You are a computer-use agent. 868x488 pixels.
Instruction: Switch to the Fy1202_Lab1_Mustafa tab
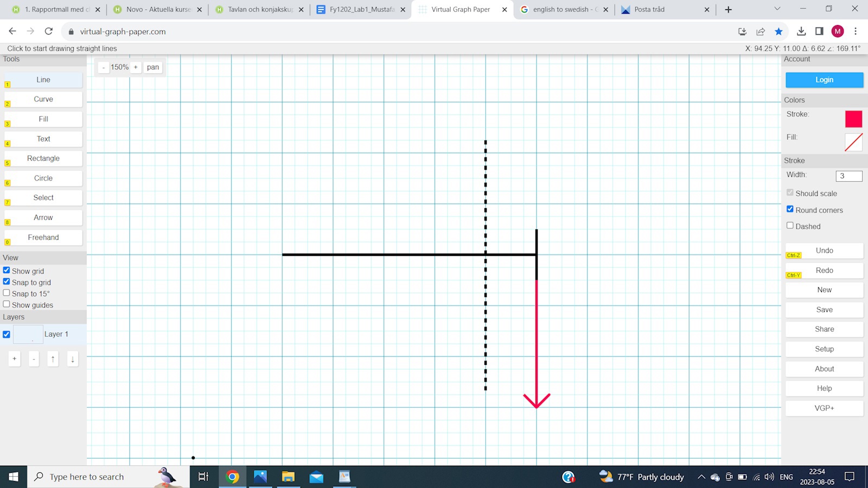tap(361, 9)
